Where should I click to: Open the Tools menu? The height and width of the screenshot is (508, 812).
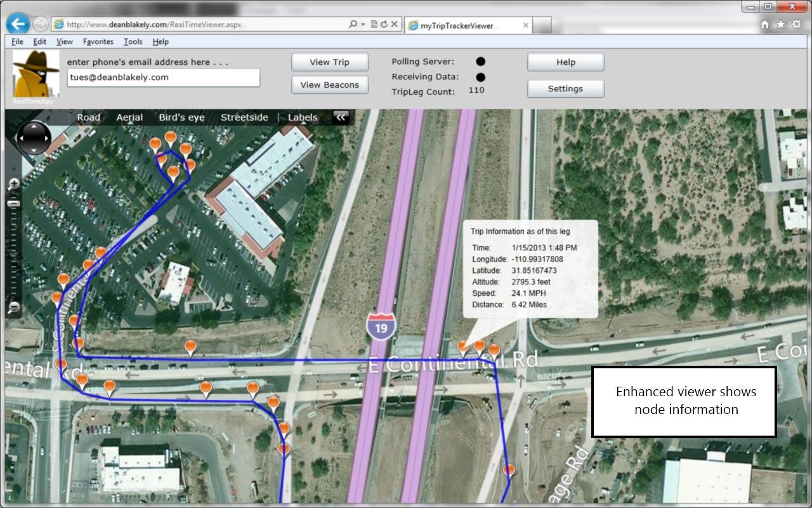pyautogui.click(x=133, y=41)
